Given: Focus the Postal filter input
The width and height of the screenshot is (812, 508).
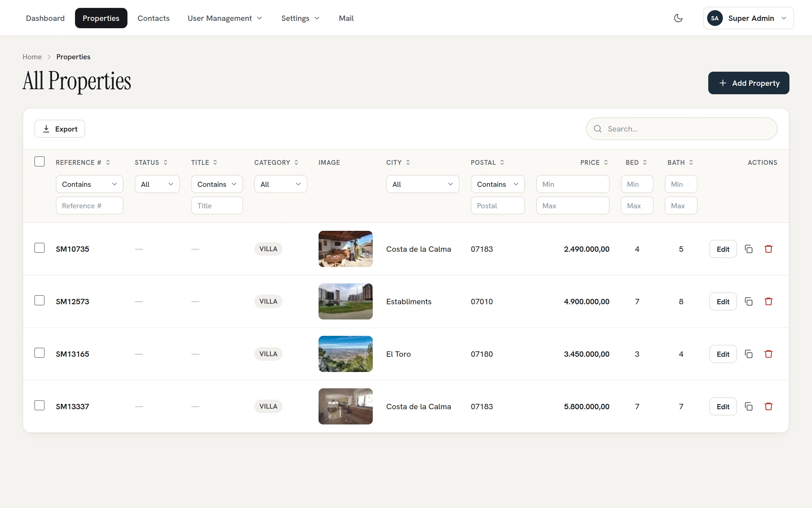Looking at the screenshot, I should 498,206.
